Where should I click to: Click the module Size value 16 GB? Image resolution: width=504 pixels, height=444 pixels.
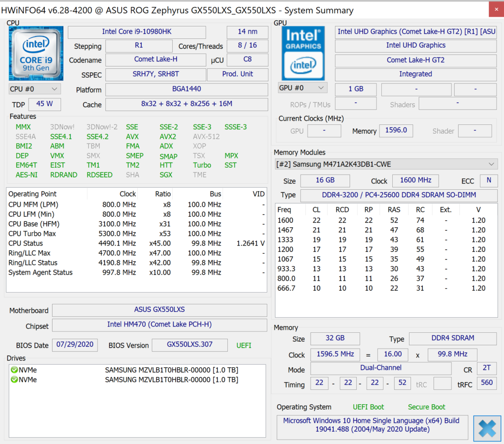[x=325, y=180]
